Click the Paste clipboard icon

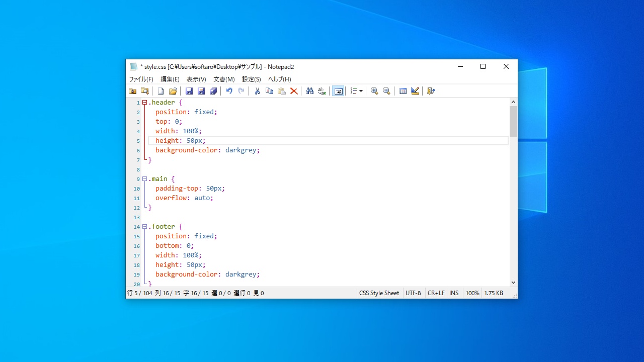tap(282, 91)
